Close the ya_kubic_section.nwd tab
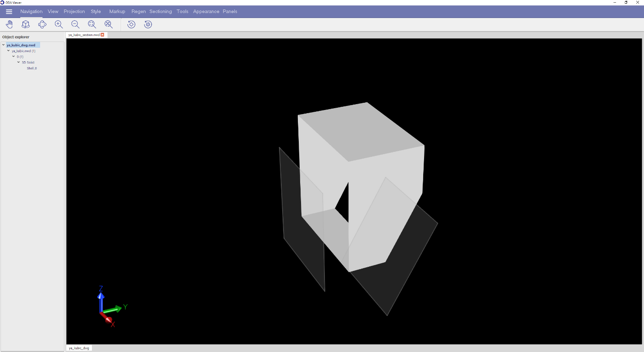This screenshot has width=644, height=352. (x=102, y=35)
